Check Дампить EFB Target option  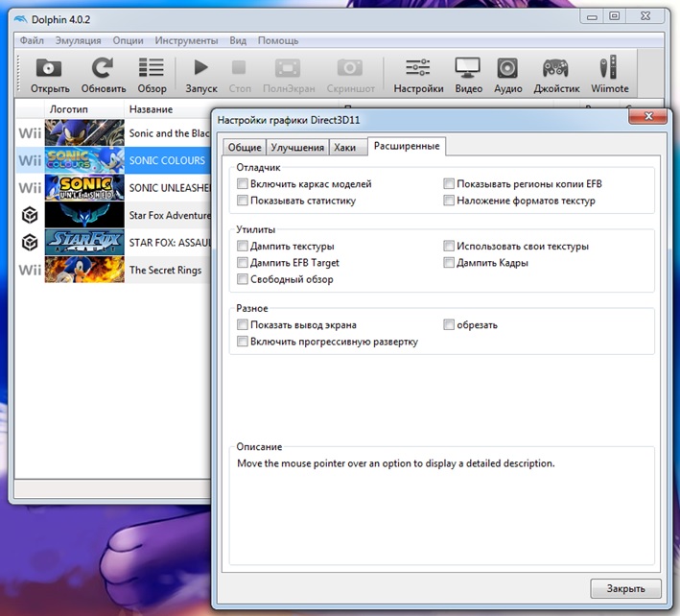click(243, 263)
